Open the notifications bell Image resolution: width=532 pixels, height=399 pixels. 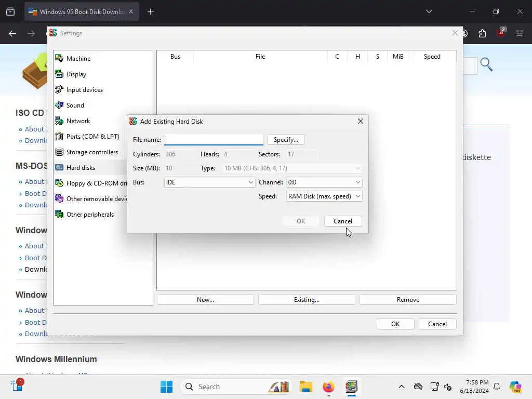pyautogui.click(x=497, y=387)
